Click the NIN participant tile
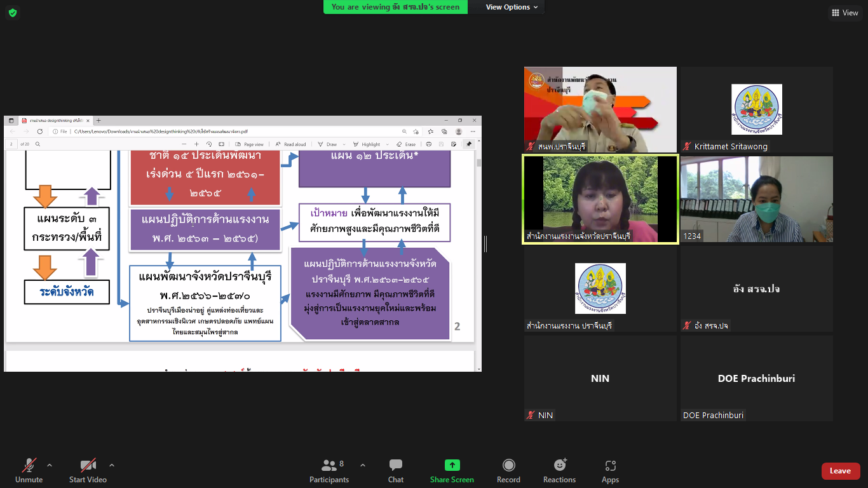 pos(600,378)
